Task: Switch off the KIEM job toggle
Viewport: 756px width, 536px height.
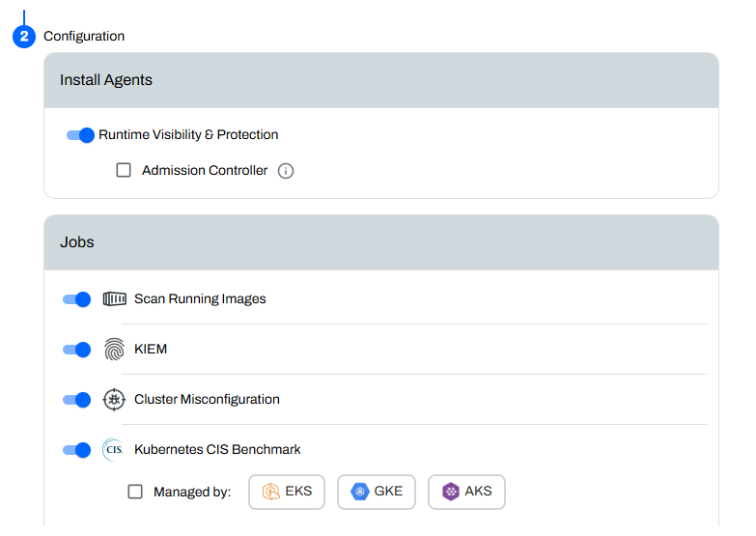Action: (77, 350)
